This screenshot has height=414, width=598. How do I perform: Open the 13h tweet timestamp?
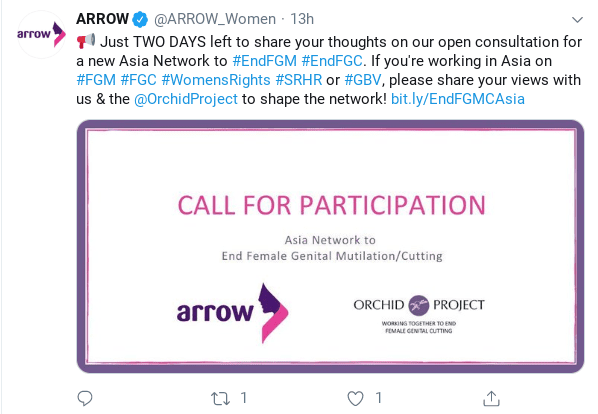pyautogui.click(x=302, y=19)
